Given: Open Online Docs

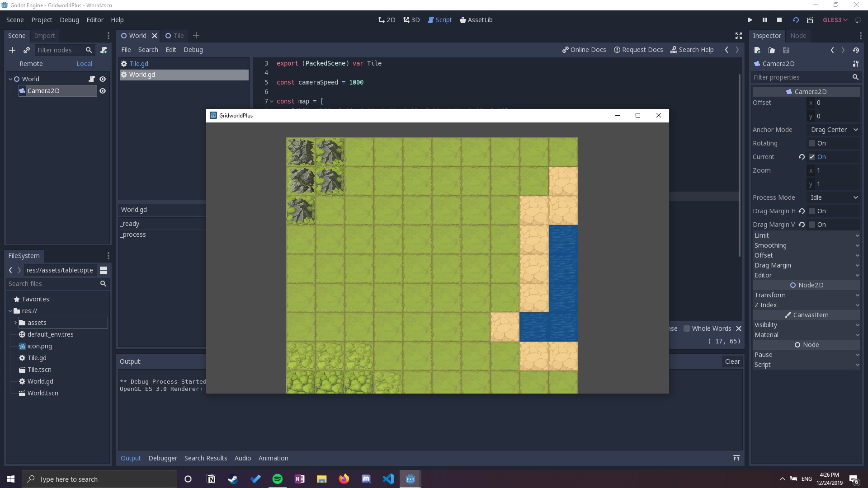Looking at the screenshot, I should point(584,50).
